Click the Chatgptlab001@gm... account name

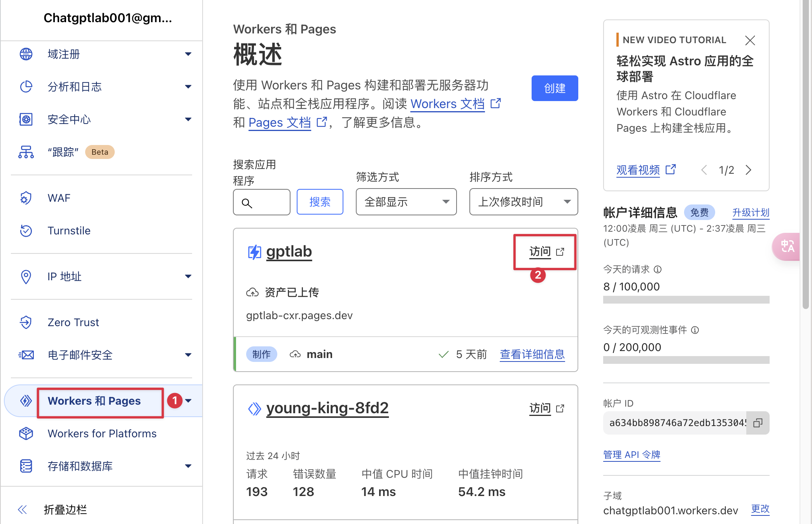coord(108,18)
